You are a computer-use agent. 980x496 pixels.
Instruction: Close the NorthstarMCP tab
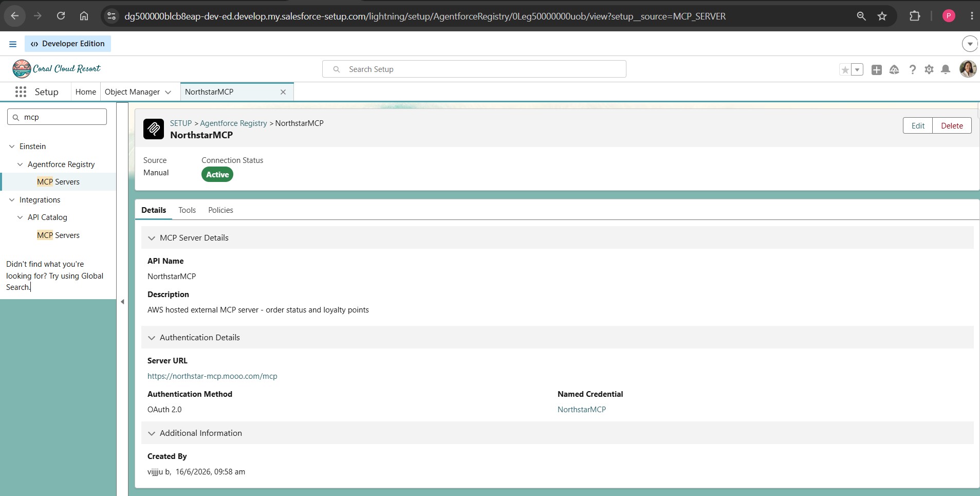[283, 92]
